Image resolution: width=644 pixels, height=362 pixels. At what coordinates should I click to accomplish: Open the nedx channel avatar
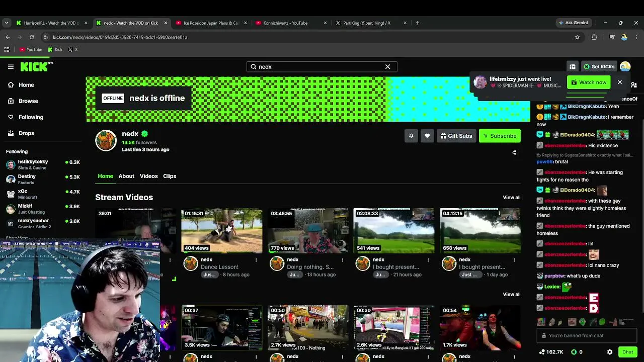click(106, 140)
